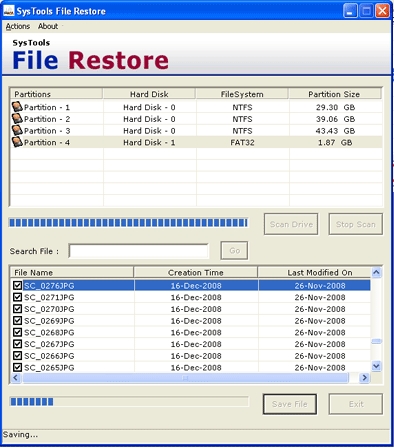Screen dimensions: 394x448
Task: Click the horizontal scroll left arrow
Action: click(16, 378)
